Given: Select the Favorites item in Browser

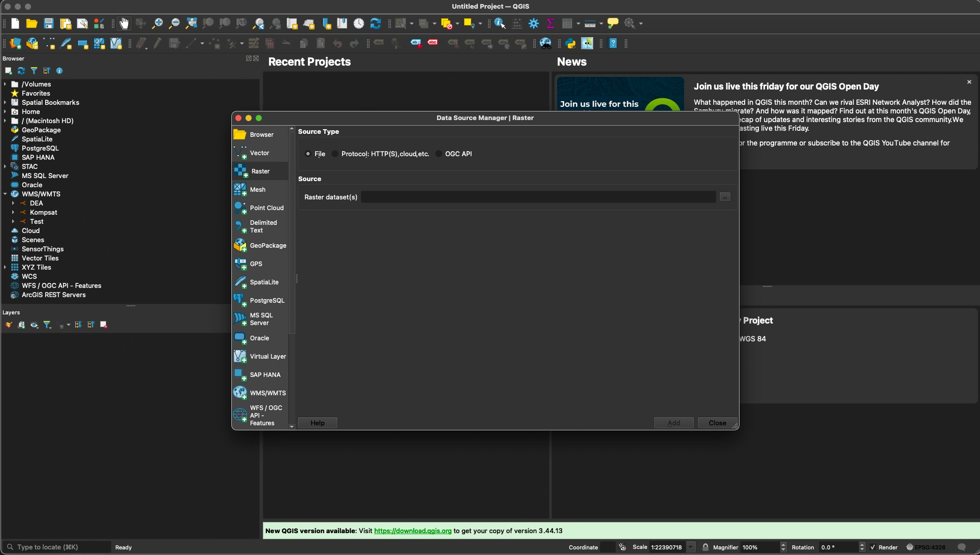Looking at the screenshot, I should pos(36,94).
